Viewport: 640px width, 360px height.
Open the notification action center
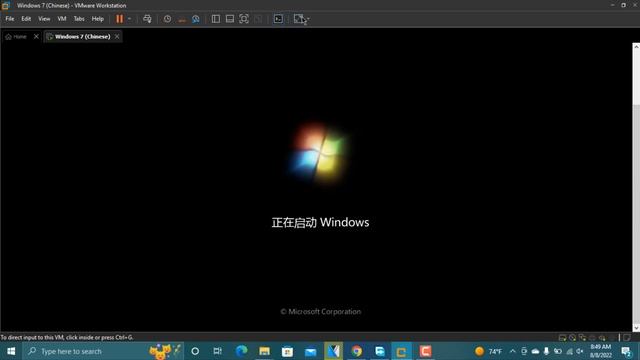click(627, 351)
